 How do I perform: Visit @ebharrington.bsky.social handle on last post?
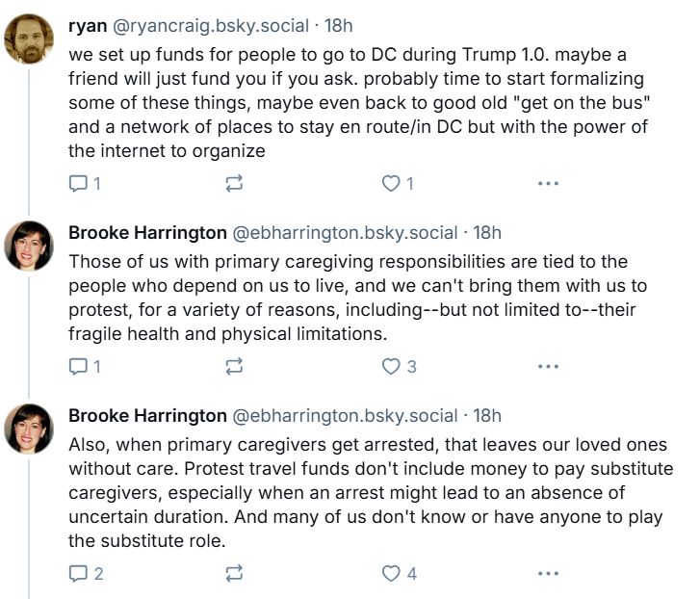point(345,416)
